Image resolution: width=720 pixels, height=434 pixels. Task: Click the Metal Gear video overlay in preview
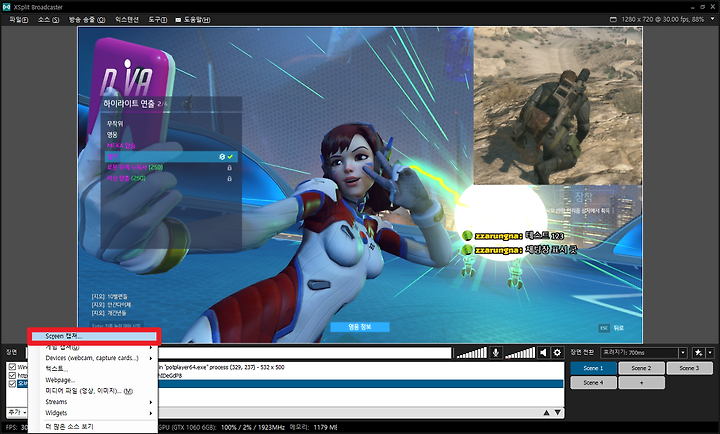point(557,106)
